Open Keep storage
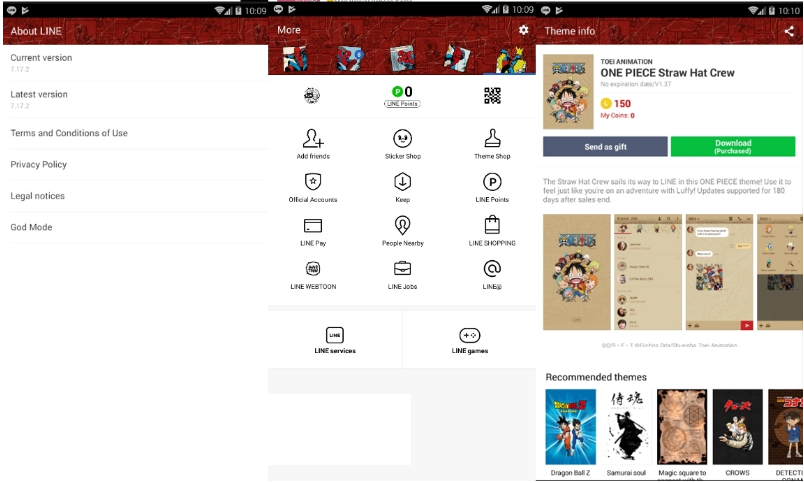 (403, 188)
